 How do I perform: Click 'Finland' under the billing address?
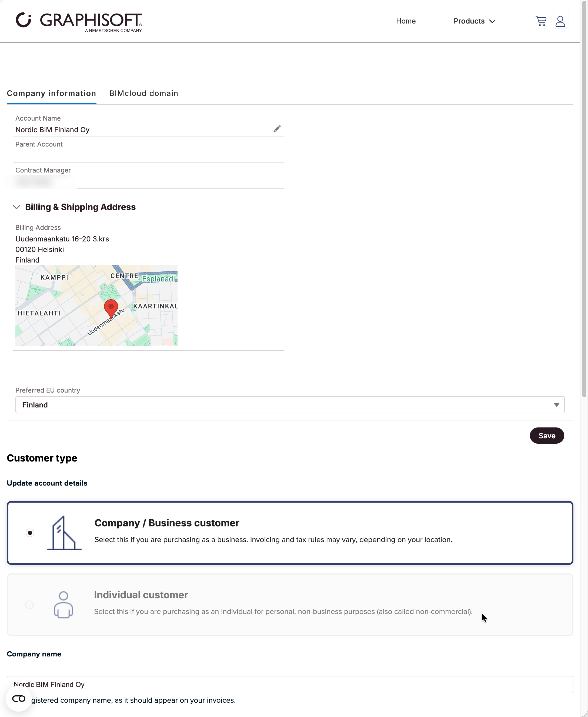point(28,260)
